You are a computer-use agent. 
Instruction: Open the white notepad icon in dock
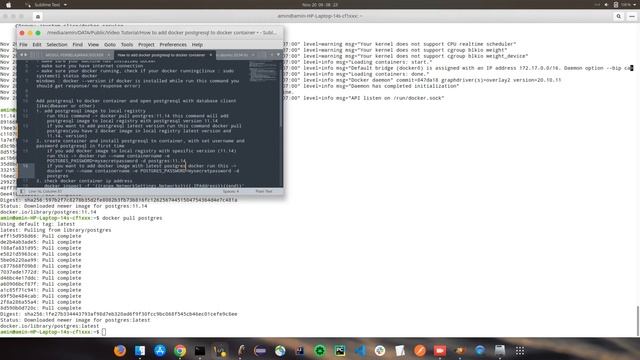[x=400, y=351]
